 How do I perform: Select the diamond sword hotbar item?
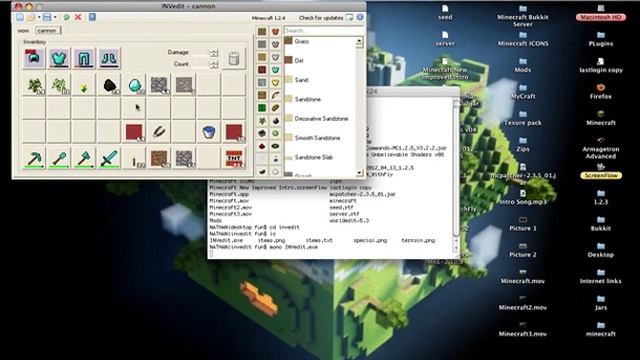coord(109,158)
